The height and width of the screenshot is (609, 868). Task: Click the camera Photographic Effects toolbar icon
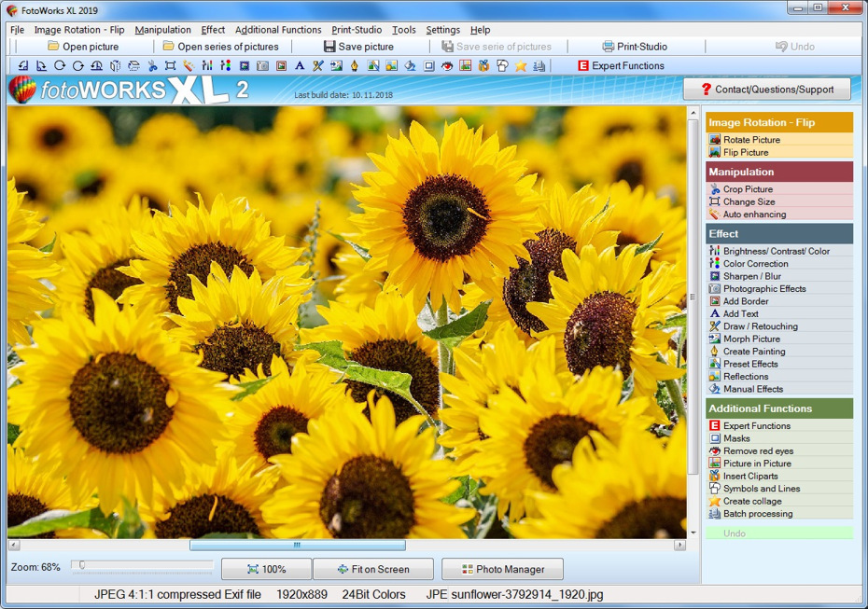pos(263,66)
